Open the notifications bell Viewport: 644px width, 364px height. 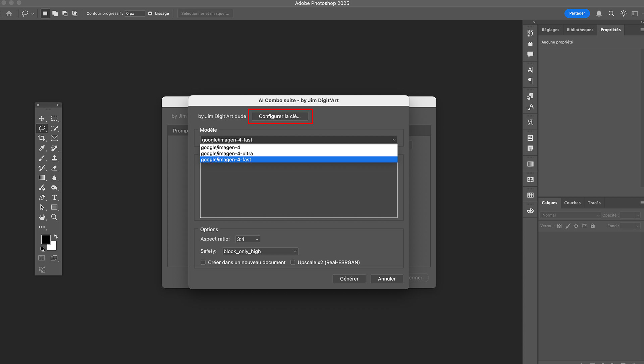coord(599,13)
